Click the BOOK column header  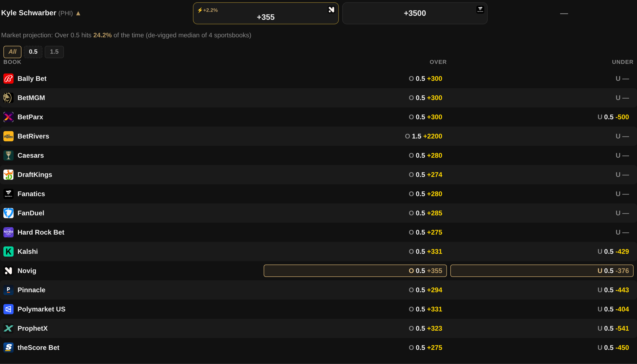point(12,62)
